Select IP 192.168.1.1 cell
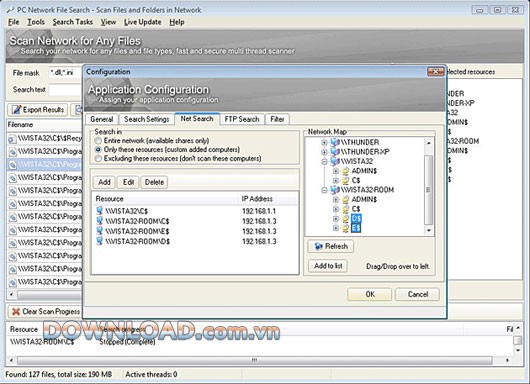 click(x=259, y=211)
